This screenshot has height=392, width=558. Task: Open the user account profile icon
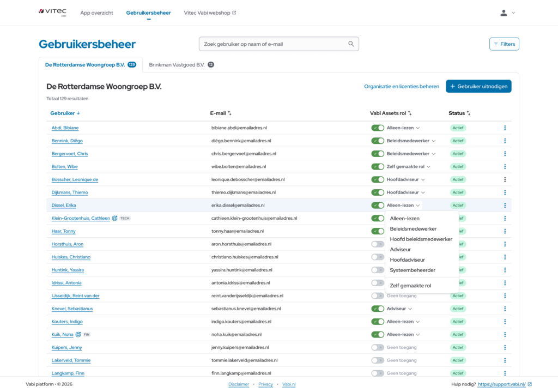click(x=504, y=13)
